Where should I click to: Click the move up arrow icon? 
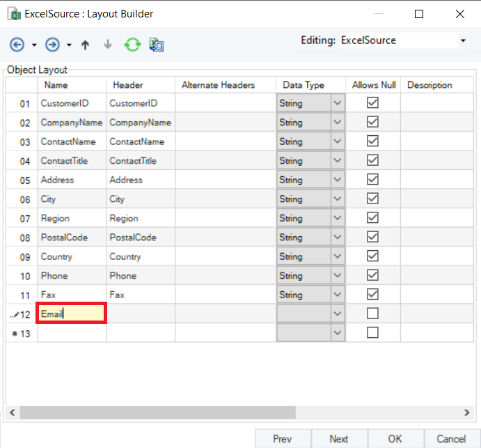point(86,45)
